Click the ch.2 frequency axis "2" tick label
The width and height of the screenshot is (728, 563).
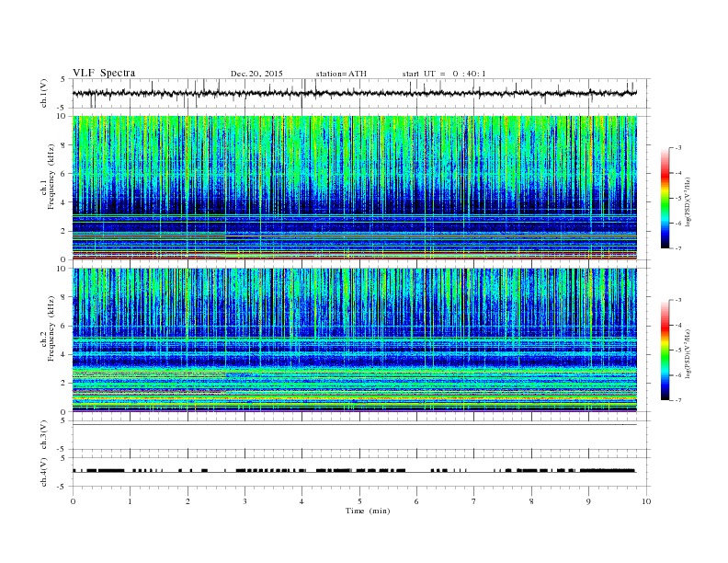tap(64, 384)
